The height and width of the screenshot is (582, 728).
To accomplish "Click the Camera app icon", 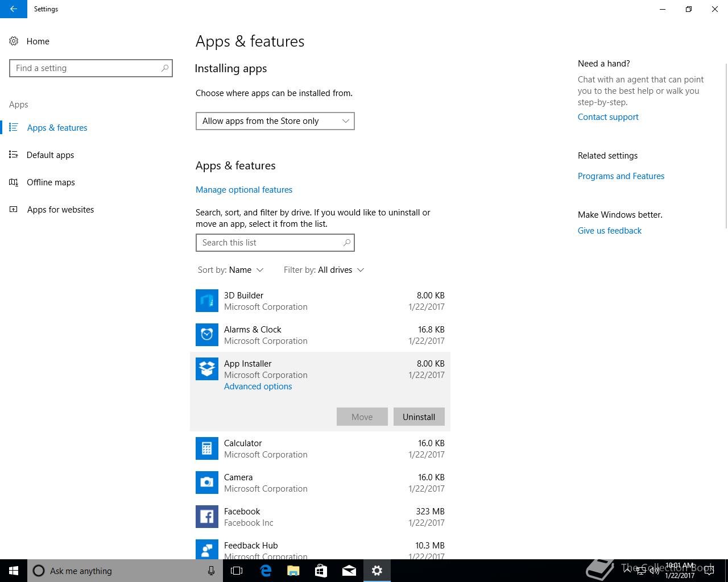I will 207,483.
